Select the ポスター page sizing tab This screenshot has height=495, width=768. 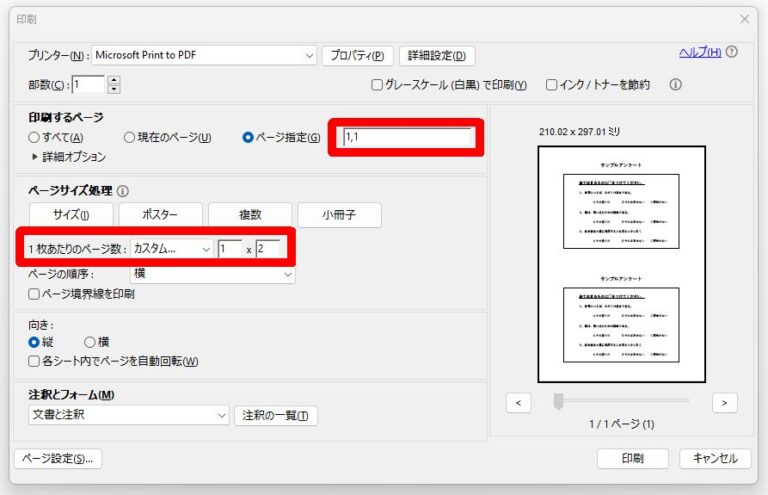tap(160, 214)
